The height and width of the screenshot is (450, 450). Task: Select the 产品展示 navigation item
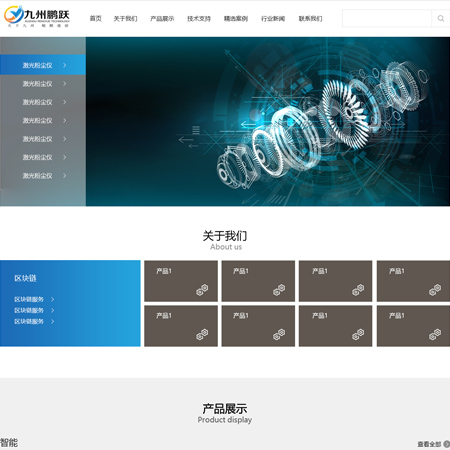click(x=162, y=18)
